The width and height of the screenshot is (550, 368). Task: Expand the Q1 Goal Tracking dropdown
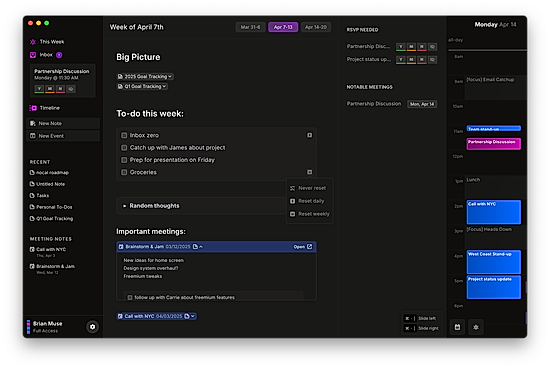tap(164, 86)
